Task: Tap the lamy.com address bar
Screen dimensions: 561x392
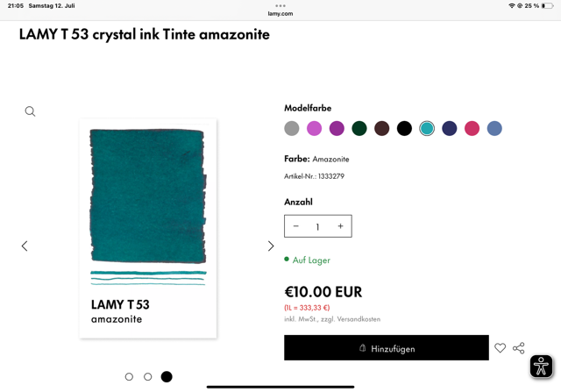Action: pyautogui.click(x=280, y=14)
